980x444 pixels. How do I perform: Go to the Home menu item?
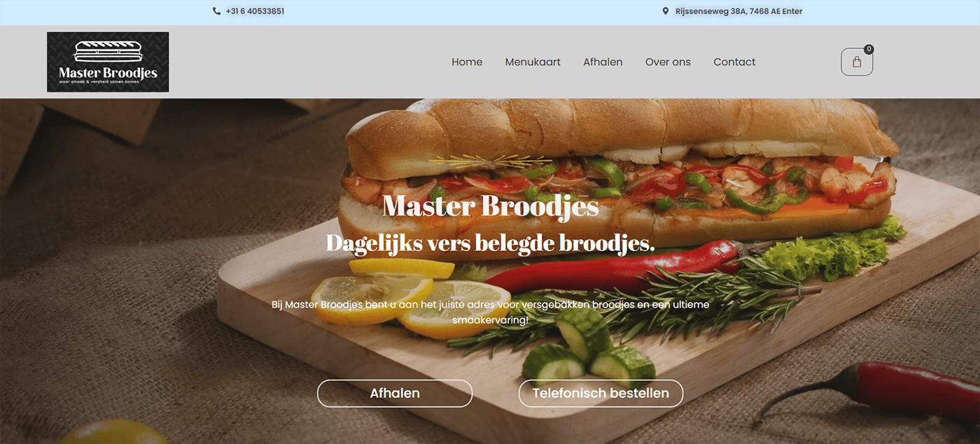[467, 62]
